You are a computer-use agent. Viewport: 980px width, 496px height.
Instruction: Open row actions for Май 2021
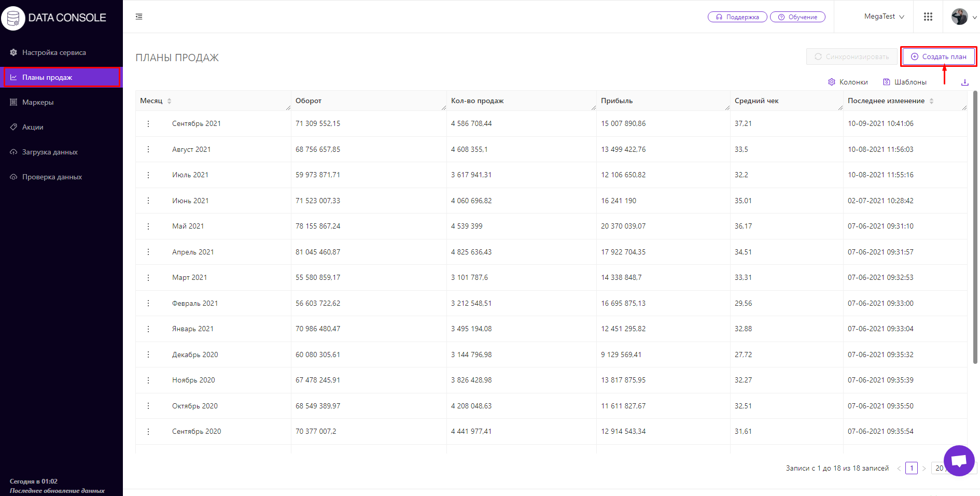click(x=148, y=226)
